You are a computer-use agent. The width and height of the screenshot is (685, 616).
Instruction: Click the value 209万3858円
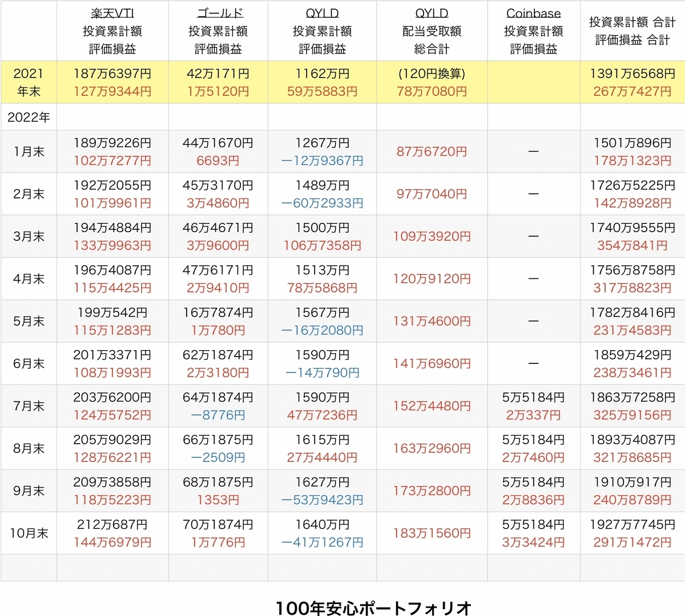(112, 482)
